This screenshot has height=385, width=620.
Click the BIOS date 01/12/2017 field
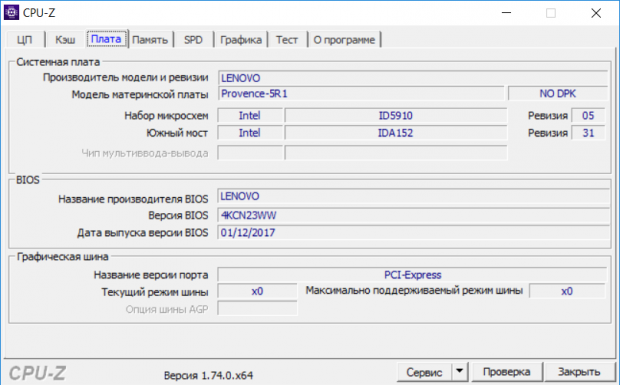(413, 232)
